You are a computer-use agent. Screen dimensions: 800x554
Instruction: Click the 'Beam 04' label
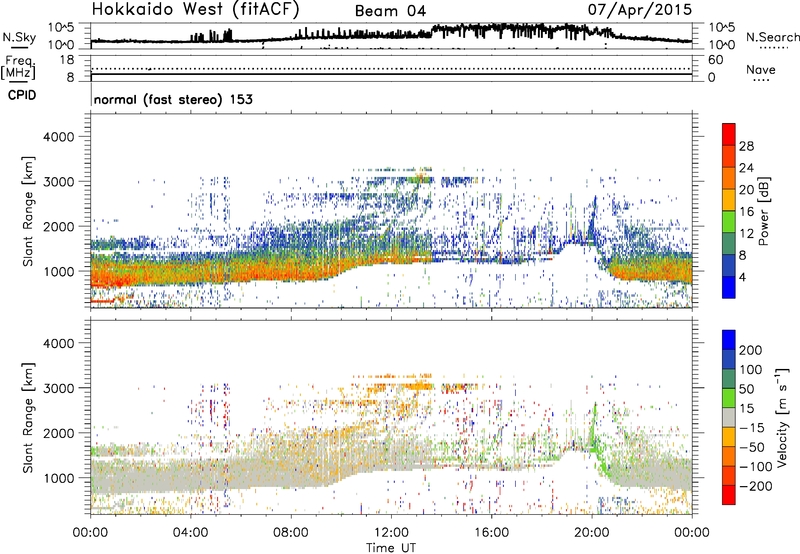click(x=390, y=11)
